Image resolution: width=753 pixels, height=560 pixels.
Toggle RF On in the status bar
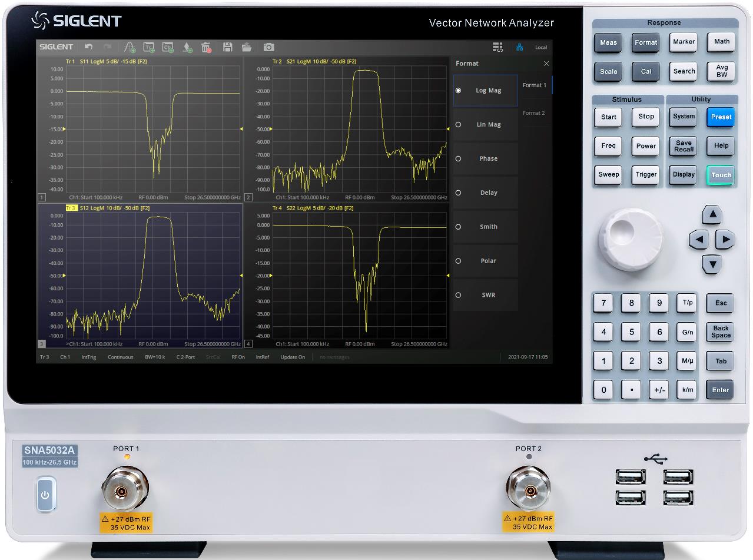[238, 357]
